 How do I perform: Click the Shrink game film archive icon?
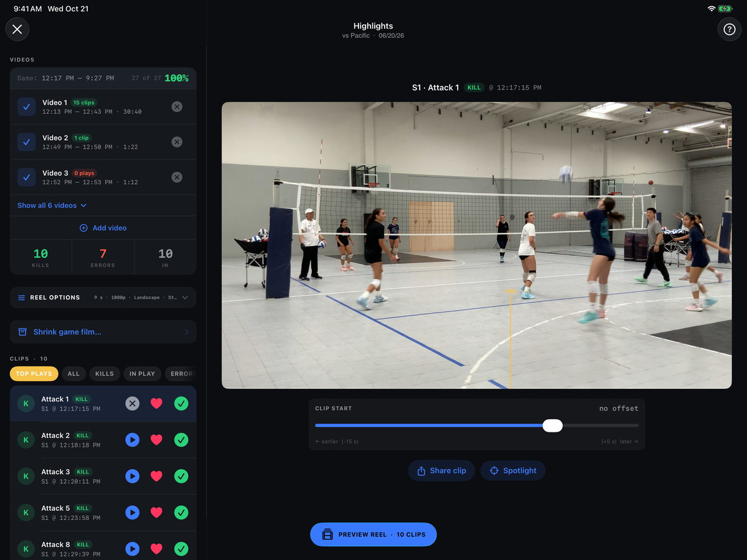click(x=22, y=332)
